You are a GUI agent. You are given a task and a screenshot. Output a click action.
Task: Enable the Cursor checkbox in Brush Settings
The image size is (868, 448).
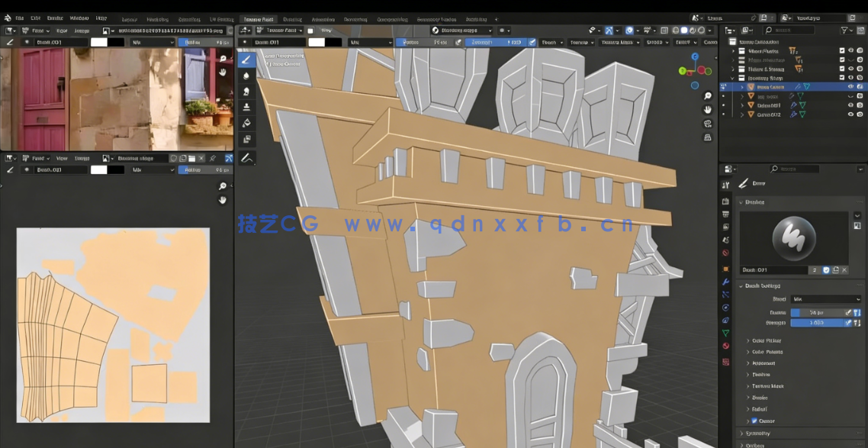pos(754,421)
